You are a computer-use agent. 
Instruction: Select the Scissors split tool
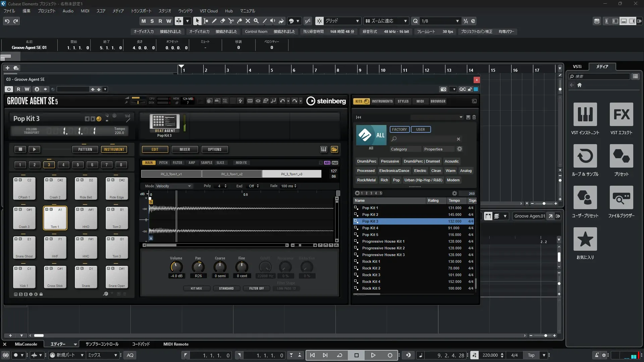click(x=231, y=21)
